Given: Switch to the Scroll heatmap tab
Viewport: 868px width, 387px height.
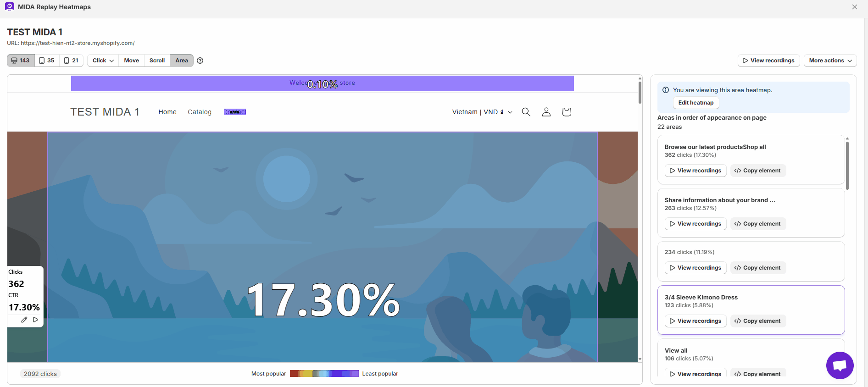Looking at the screenshot, I should point(157,61).
